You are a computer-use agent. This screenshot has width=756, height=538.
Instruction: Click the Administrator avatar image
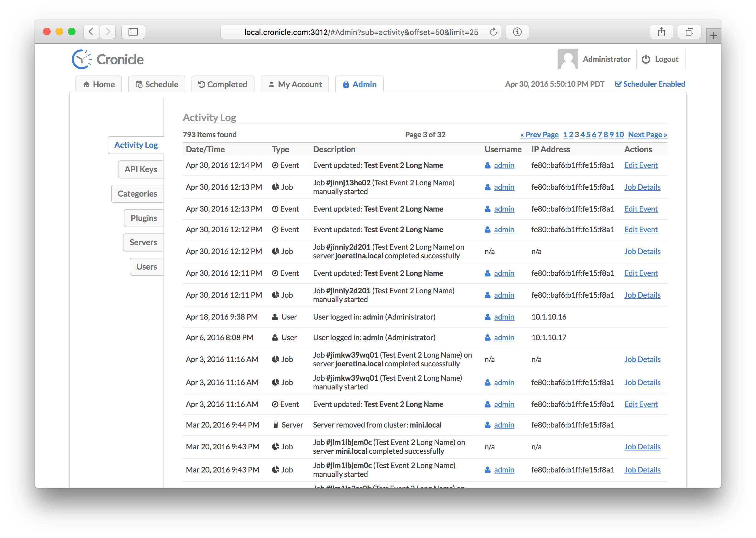pyautogui.click(x=568, y=59)
